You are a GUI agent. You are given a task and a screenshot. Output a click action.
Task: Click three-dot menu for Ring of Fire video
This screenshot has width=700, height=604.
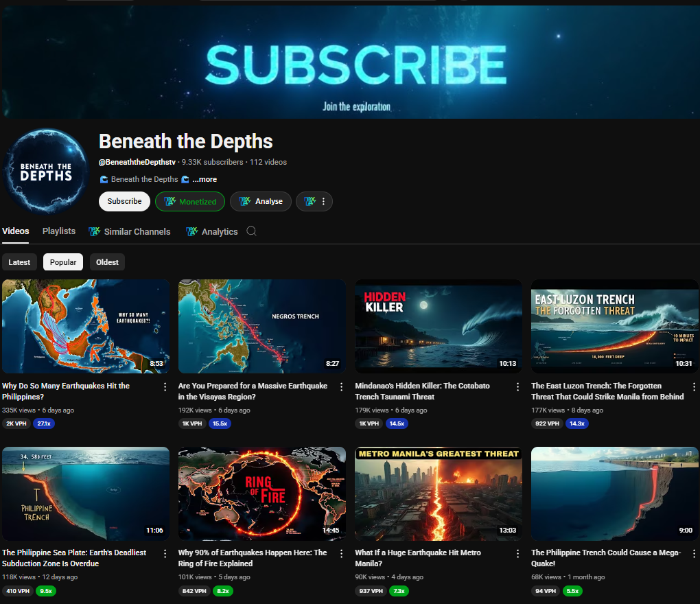point(342,553)
